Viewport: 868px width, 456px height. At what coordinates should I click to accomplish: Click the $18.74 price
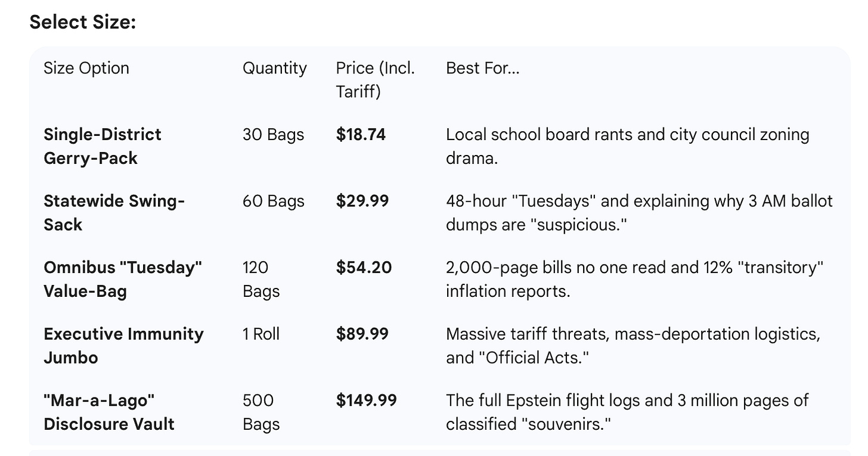[x=361, y=135]
